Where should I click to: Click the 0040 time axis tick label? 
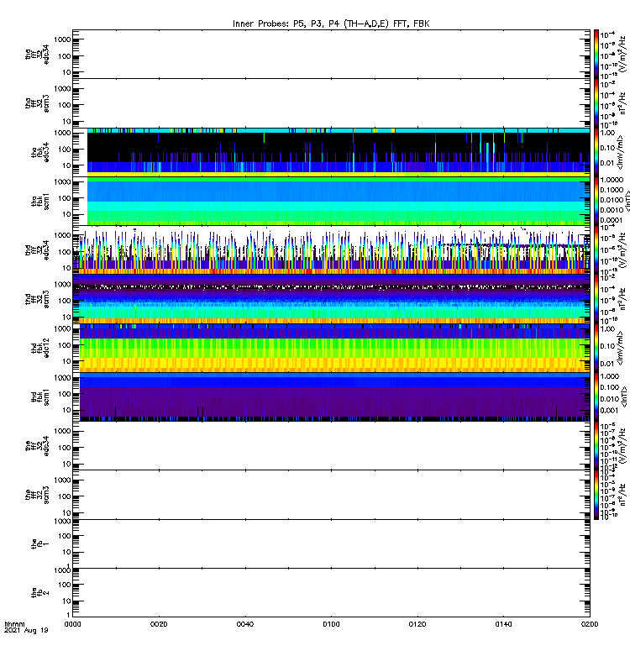[245, 624]
